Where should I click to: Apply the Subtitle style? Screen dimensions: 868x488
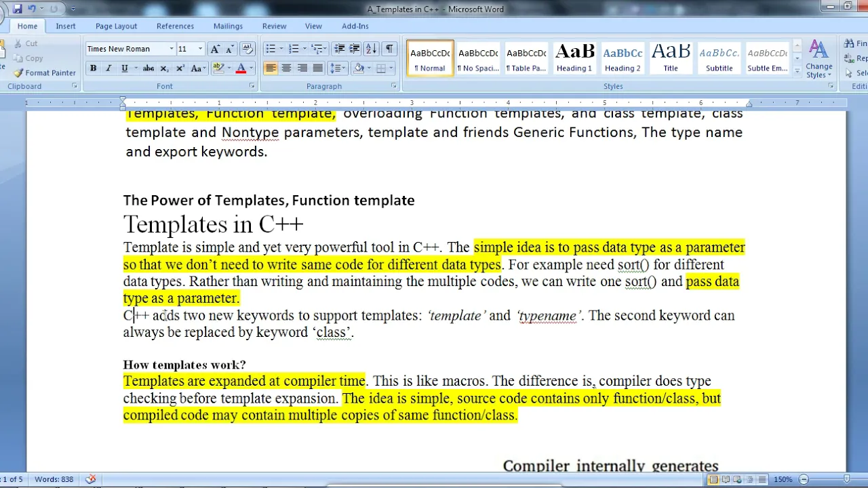tap(719, 58)
